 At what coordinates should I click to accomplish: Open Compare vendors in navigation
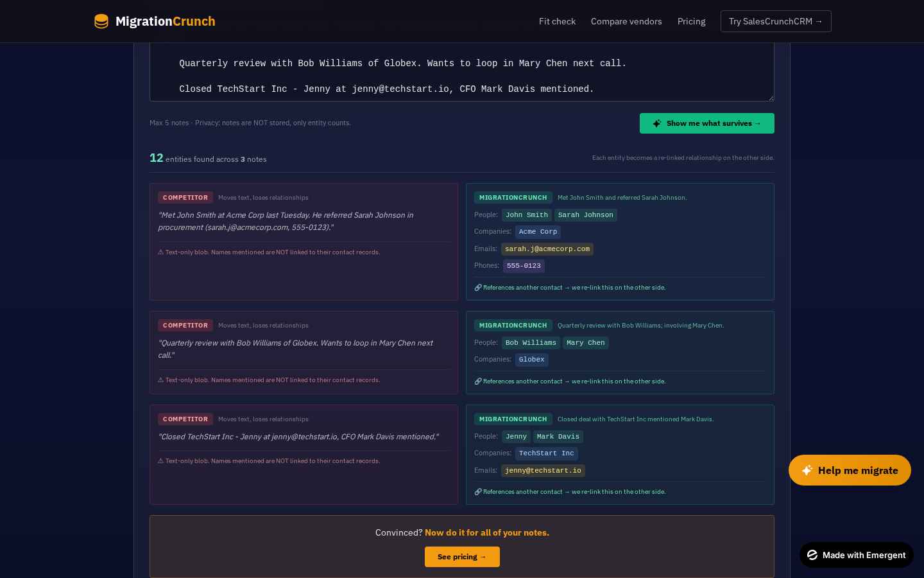[626, 21]
